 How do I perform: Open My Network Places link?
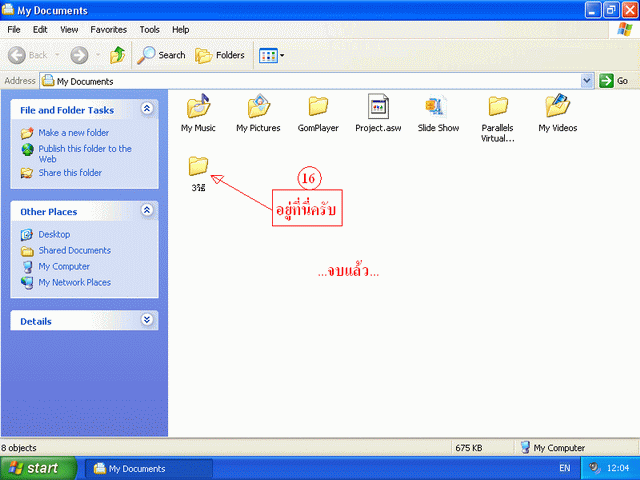75,282
